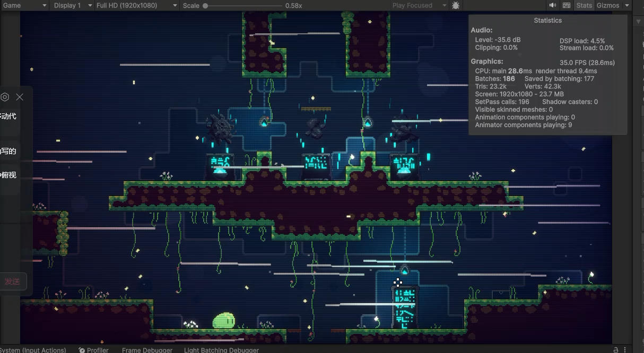Open the Game view dropdown
Viewport: 644px width, 353px height.
coord(24,5)
